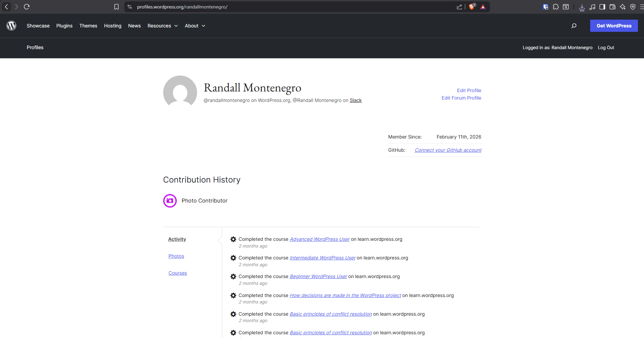
Task: Click the Randall Montenegro name heading
Action: (253, 88)
